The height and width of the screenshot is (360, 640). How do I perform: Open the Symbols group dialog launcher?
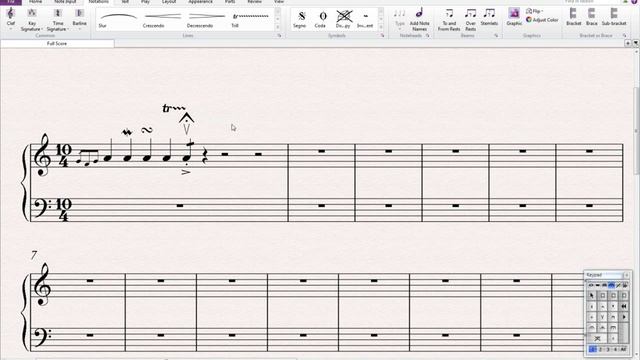[382, 36]
